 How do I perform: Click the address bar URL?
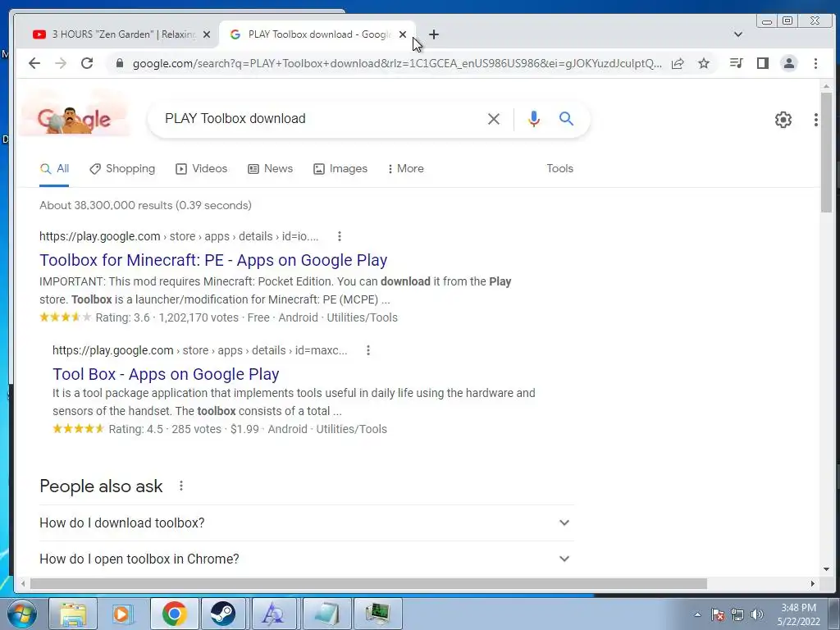point(397,63)
